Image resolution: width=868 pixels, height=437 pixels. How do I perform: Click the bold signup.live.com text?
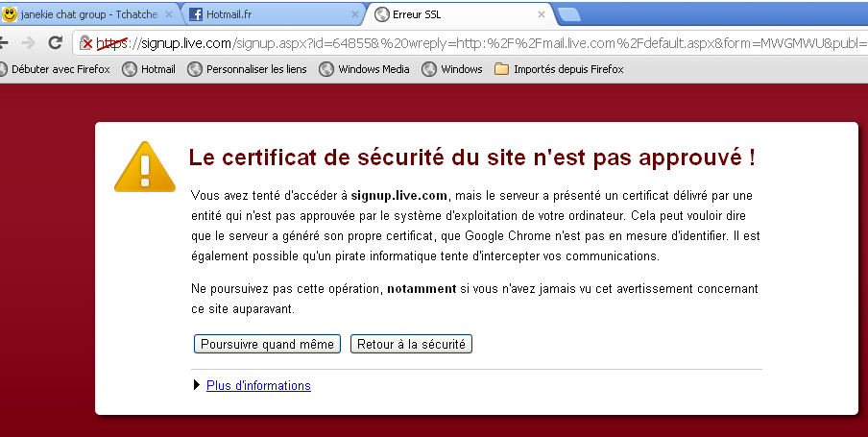click(x=399, y=196)
